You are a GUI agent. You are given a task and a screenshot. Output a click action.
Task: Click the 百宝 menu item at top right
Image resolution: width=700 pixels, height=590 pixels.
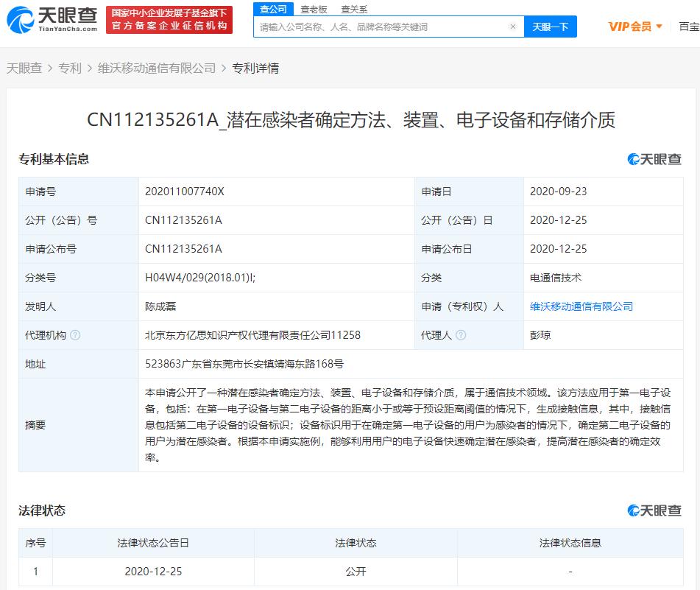point(689,27)
